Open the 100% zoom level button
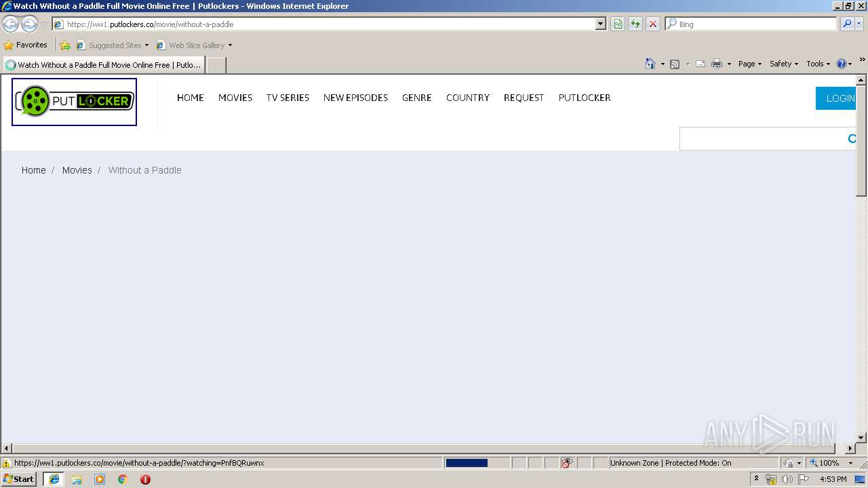This screenshot has height=488, width=868. coord(825,463)
